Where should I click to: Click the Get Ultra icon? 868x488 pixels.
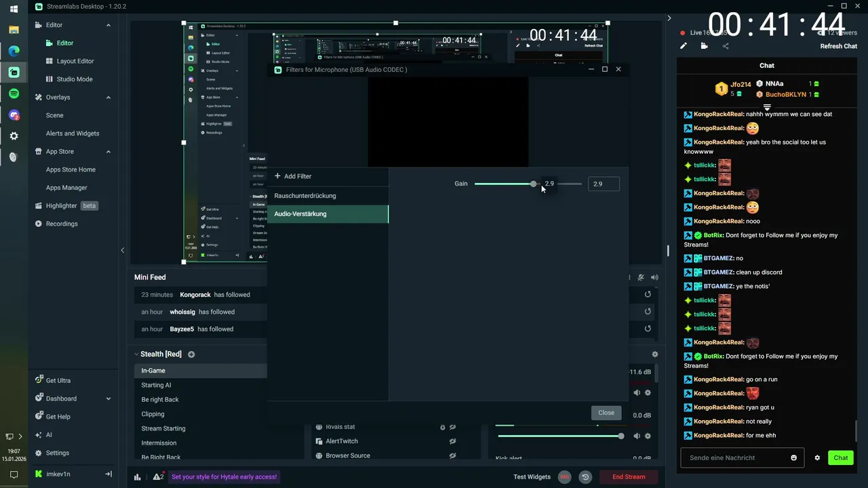tap(39, 380)
